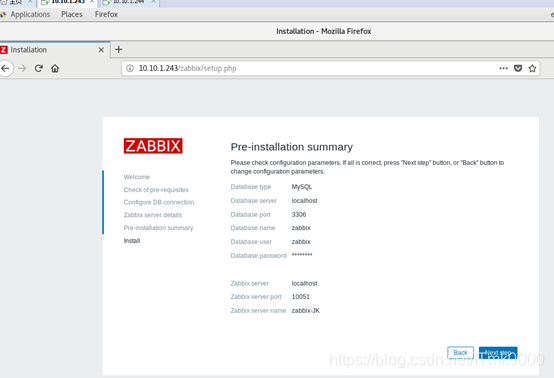This screenshot has width=554, height=378.
Task: Select the Install step in the sidebar
Action: click(132, 241)
